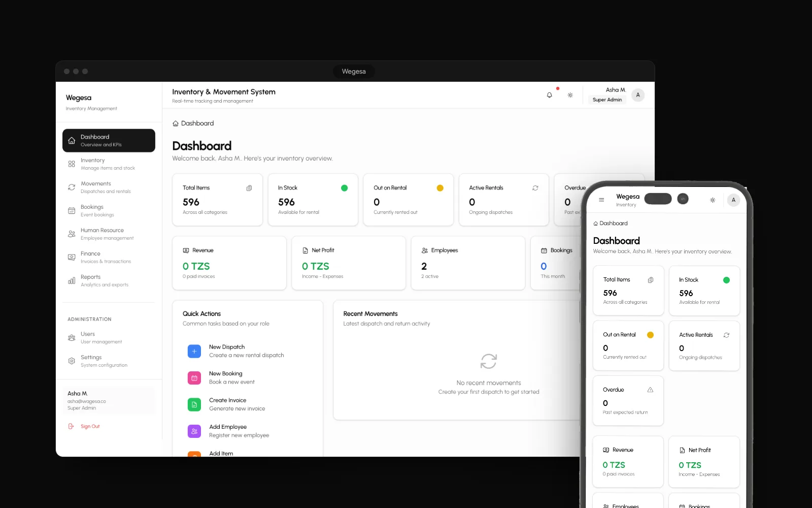Open the phone Net Profit card
The image size is (812, 508).
704,462
